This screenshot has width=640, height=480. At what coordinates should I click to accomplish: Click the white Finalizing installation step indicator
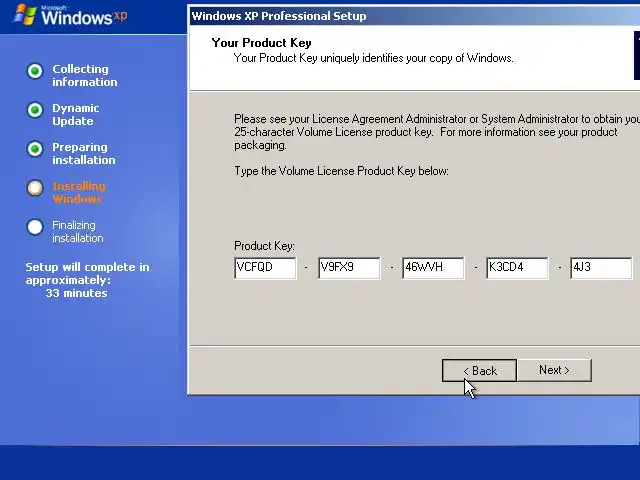click(x=35, y=227)
